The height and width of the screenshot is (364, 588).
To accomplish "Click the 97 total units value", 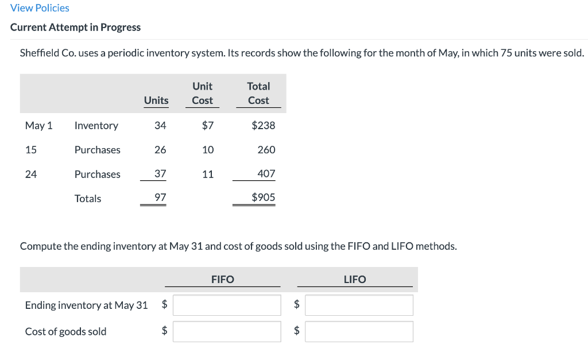I will (x=160, y=197).
